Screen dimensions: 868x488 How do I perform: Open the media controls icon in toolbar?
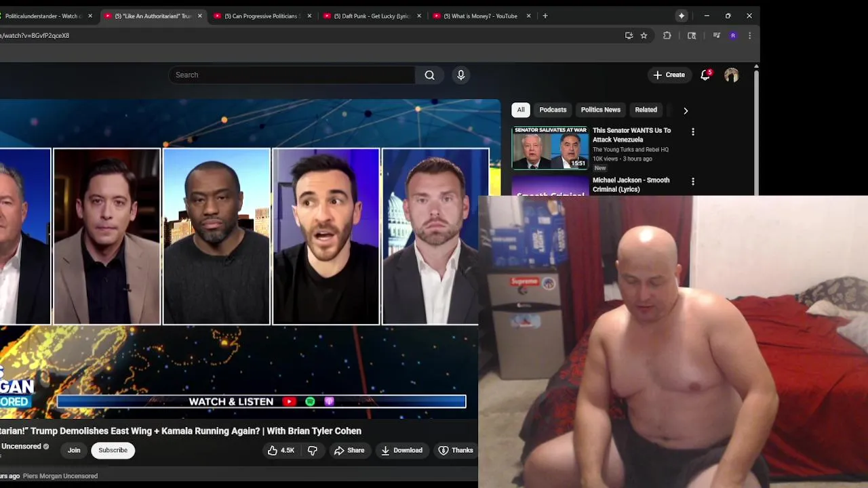[x=716, y=35]
